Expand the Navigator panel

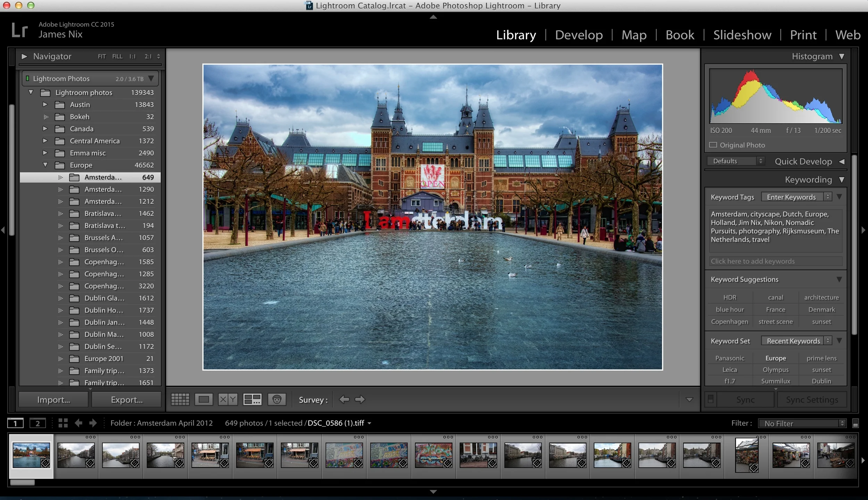(x=24, y=56)
